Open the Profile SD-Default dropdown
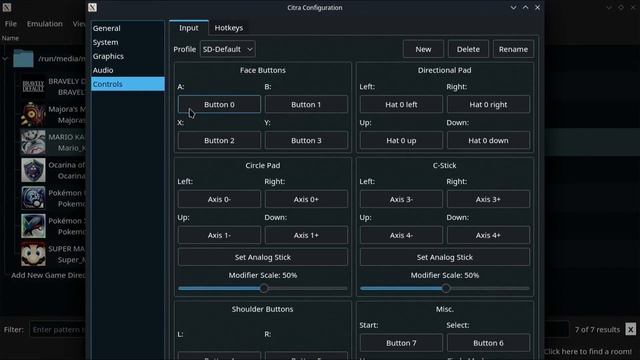The height and width of the screenshot is (360, 640). click(228, 49)
